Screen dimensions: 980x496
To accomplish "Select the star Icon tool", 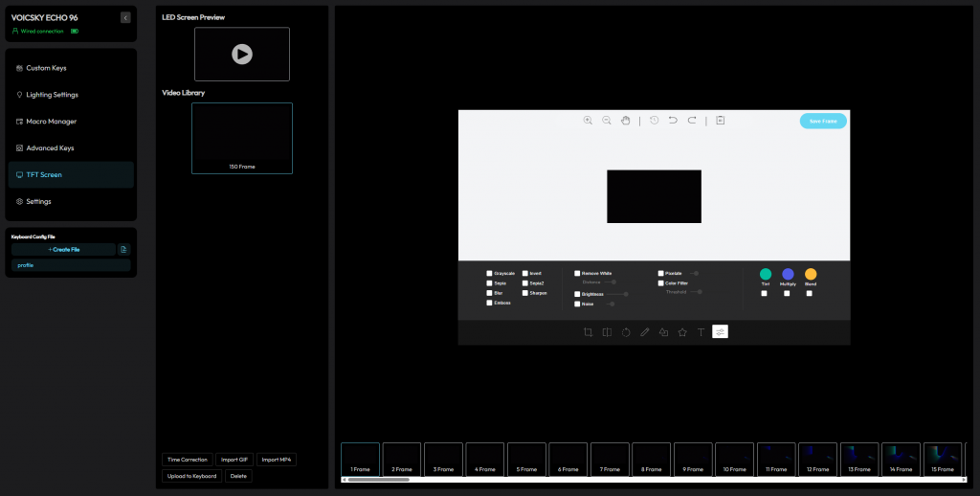I will click(682, 332).
